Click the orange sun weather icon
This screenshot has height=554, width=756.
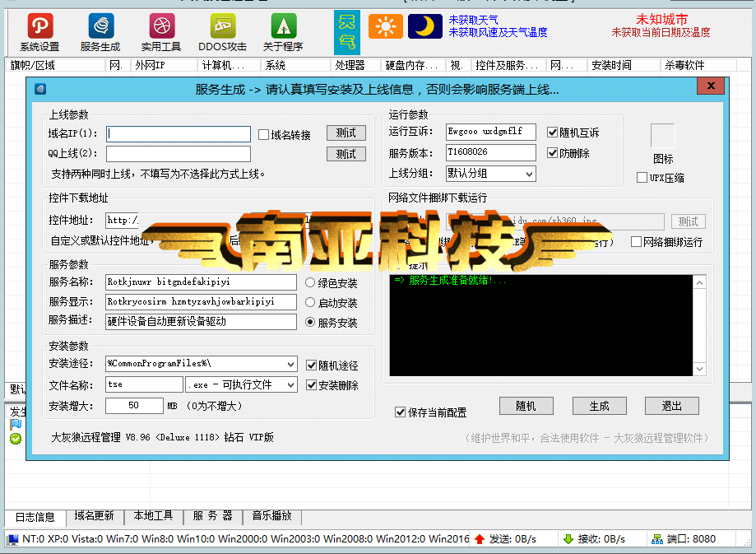385,26
